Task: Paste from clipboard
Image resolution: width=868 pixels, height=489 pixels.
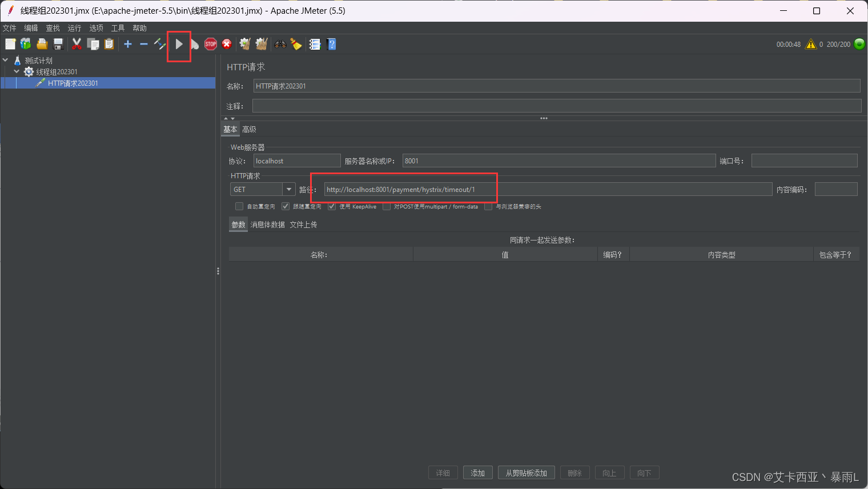Action: click(x=108, y=44)
